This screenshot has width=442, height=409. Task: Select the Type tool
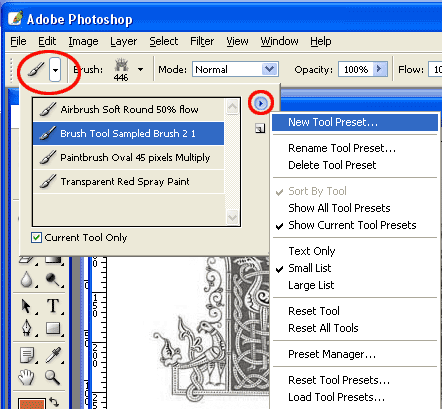pos(53,306)
